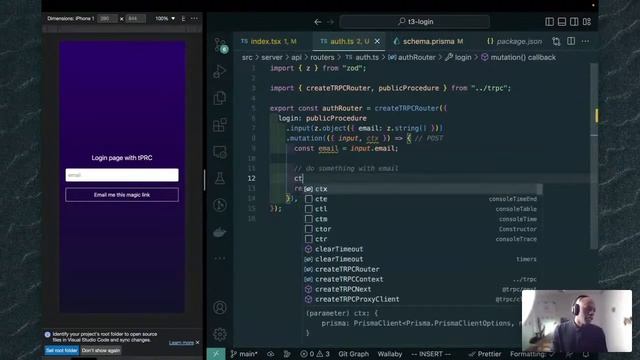Image resolution: width=640 pixels, height=360 pixels.
Task: Open the 100% zoom dropdown
Action: [x=165, y=18]
